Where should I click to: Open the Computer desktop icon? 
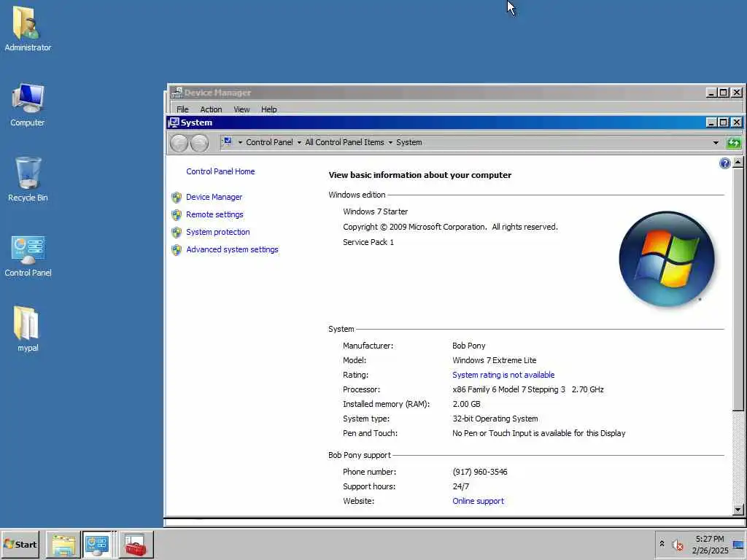click(x=27, y=105)
